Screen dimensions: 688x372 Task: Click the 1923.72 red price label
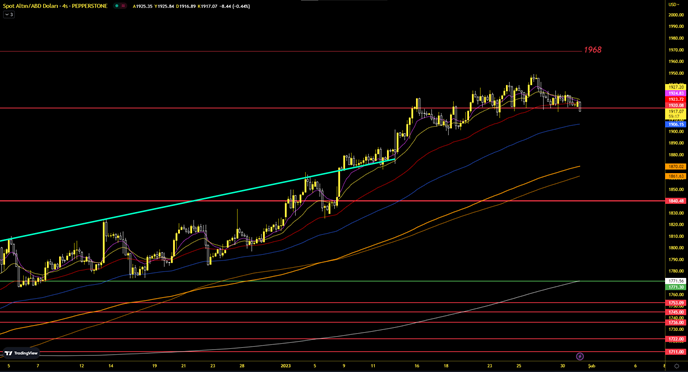676,100
